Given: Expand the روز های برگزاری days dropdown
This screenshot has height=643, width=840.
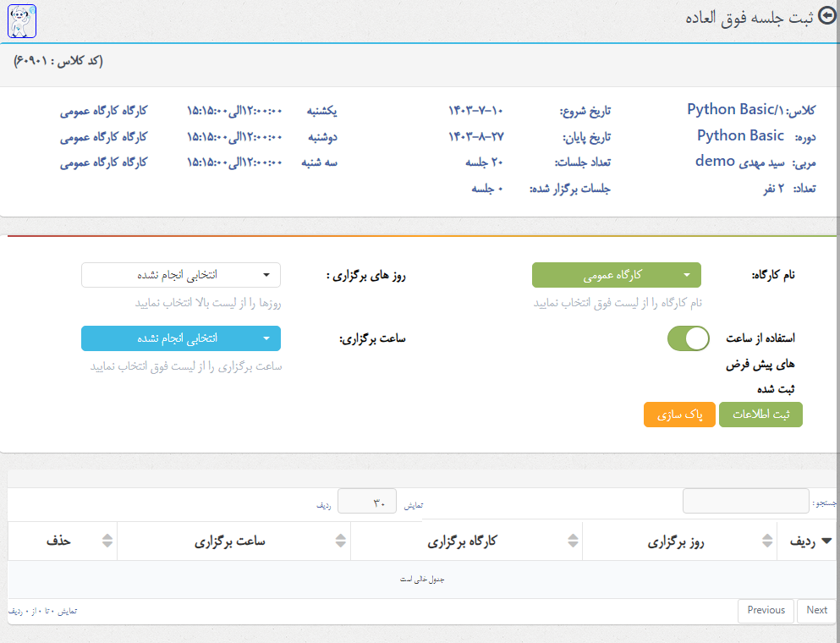Looking at the screenshot, I should coord(181,275).
